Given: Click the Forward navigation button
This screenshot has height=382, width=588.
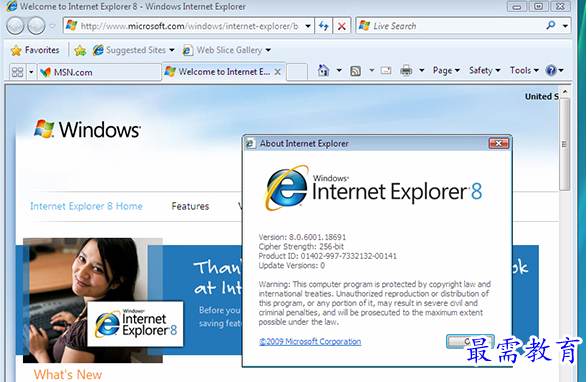Looking at the screenshot, I should point(36,26).
